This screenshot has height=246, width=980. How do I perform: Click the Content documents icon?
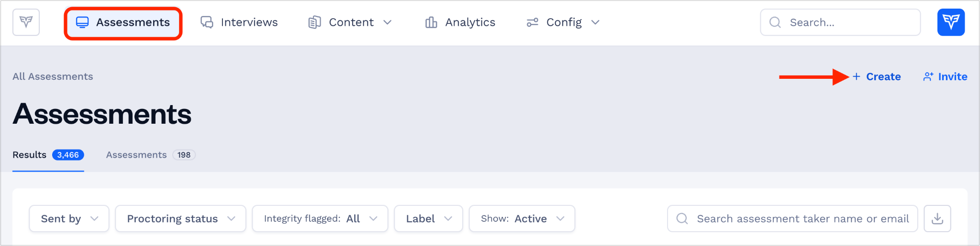pos(314,22)
